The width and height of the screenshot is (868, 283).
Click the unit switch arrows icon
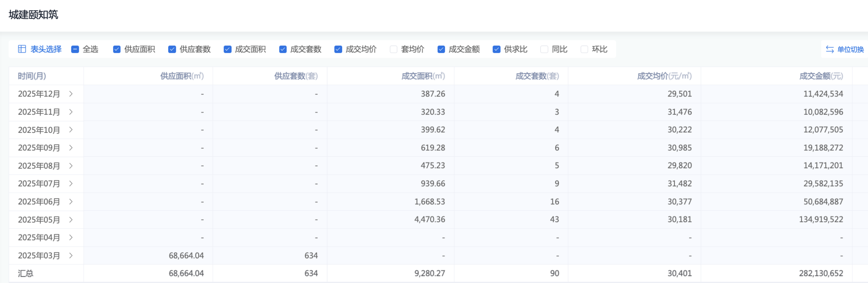830,50
